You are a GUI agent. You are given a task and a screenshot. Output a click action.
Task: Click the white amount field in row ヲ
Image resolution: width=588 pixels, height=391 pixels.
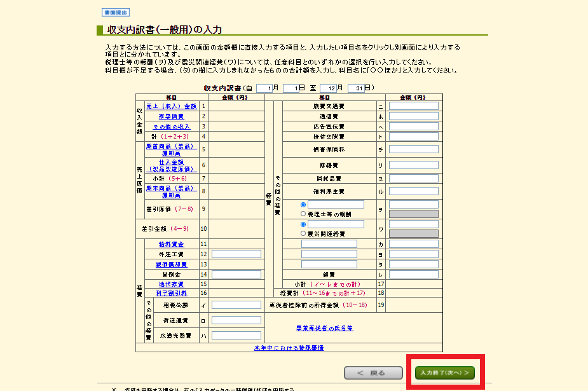pyautogui.click(x=414, y=204)
